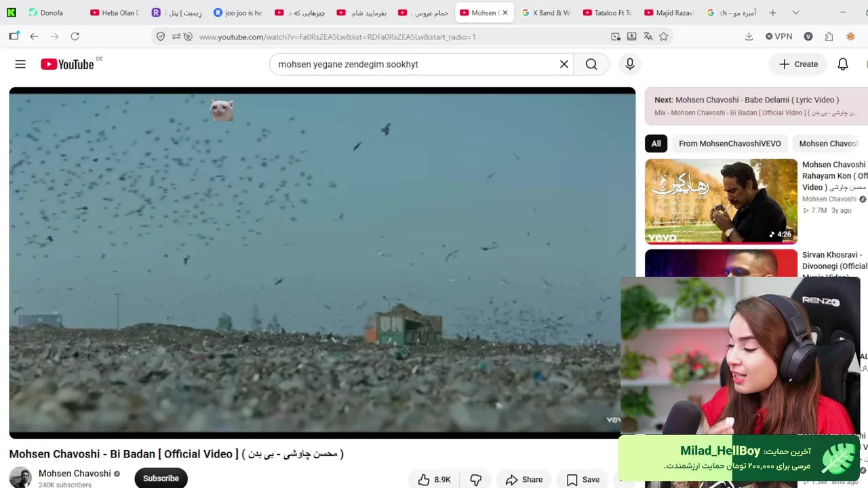Click the '240K subscribers' text
The width and height of the screenshot is (868, 488).
click(x=65, y=485)
